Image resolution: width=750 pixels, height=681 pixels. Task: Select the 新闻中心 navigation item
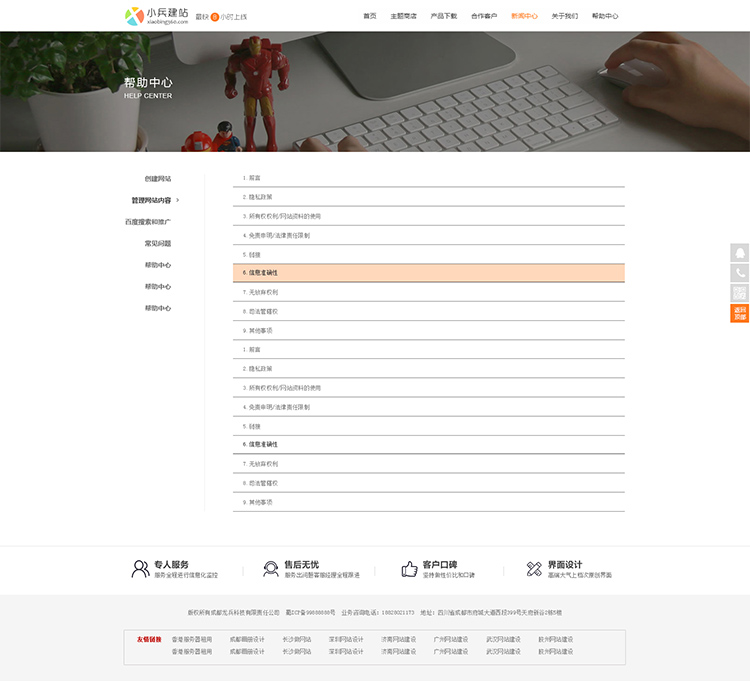(x=524, y=16)
